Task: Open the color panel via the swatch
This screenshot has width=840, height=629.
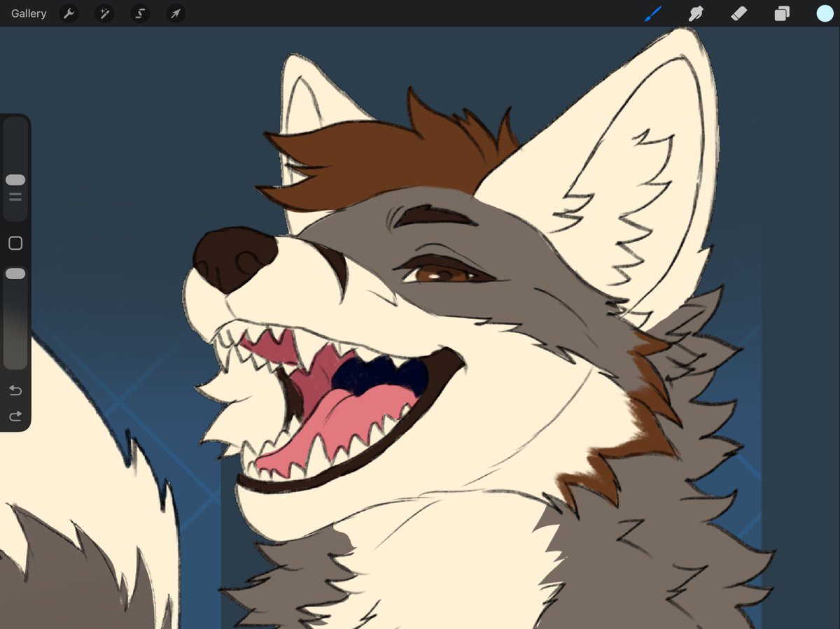Action: tap(825, 13)
